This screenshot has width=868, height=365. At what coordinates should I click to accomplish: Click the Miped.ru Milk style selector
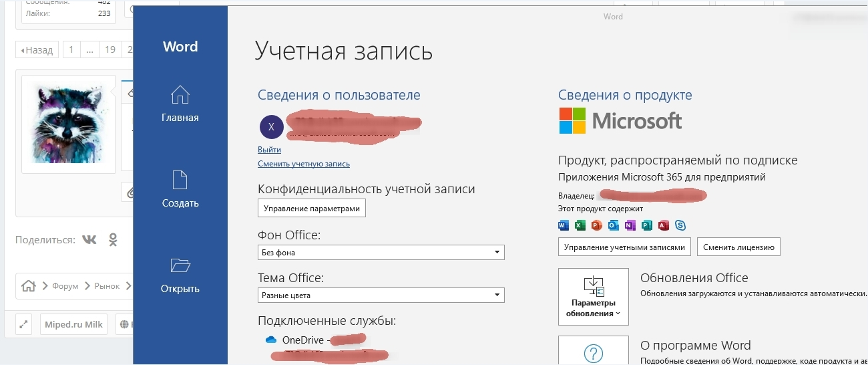(x=73, y=324)
